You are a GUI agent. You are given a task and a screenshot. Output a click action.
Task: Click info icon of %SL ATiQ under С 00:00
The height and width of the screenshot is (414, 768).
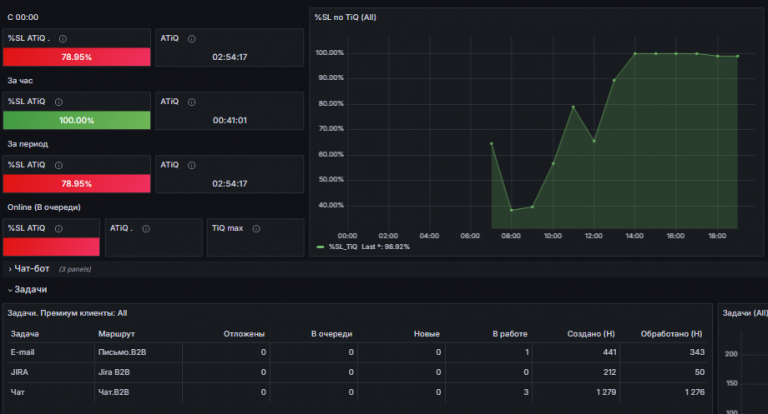(63, 39)
